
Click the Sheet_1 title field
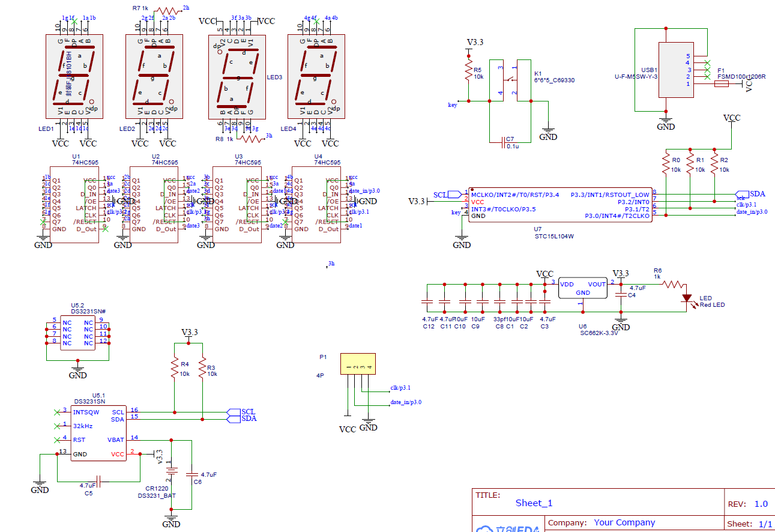[x=534, y=503]
